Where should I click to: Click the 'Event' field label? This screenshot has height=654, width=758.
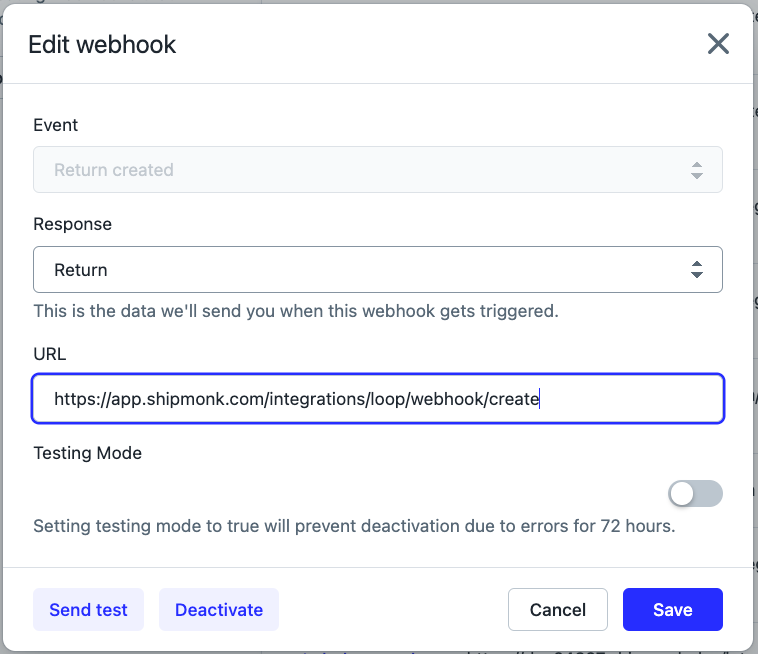(56, 125)
